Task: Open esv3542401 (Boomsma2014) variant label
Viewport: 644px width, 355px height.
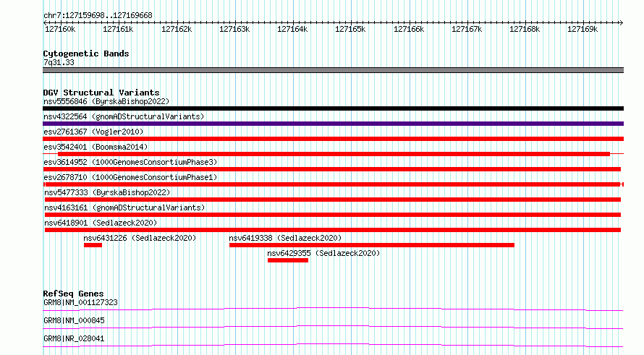Action: tap(96, 147)
